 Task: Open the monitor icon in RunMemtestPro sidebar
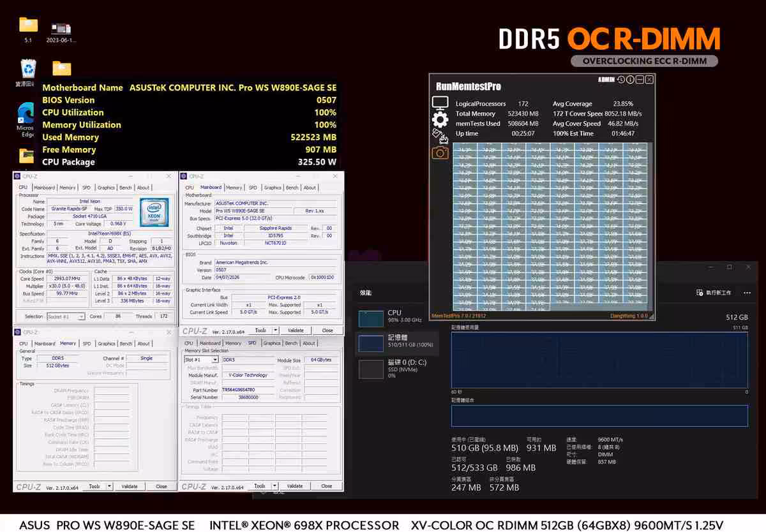(x=440, y=103)
